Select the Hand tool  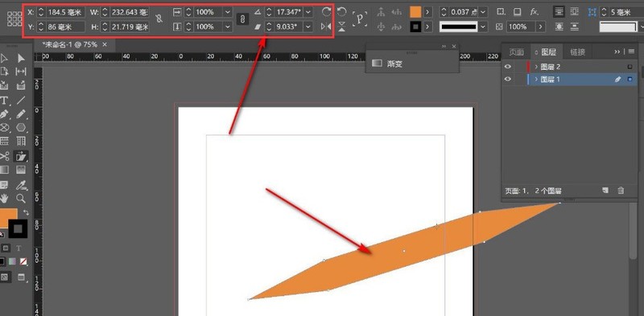5,199
